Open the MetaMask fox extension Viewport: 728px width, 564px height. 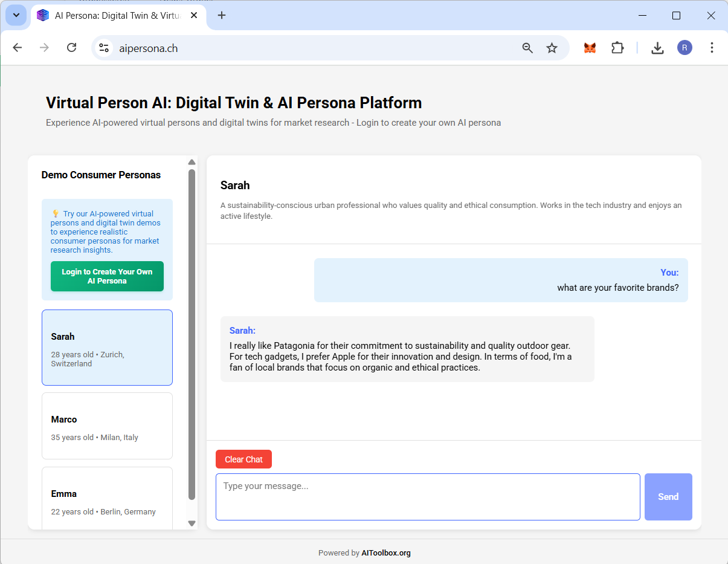pos(590,48)
